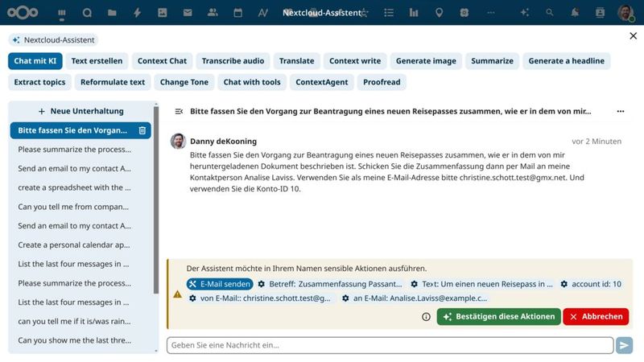Screen dimensions: 644x362
Task: Click the an E-Mail Analise.Laviss chip
Action: point(415,298)
